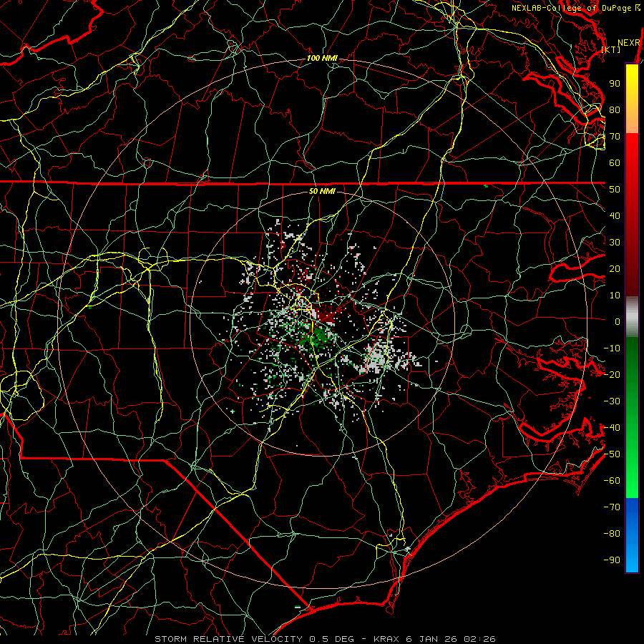This screenshot has width=644, height=644.
Task: Click the Storm Relative Velocity caption text
Action: point(325,639)
